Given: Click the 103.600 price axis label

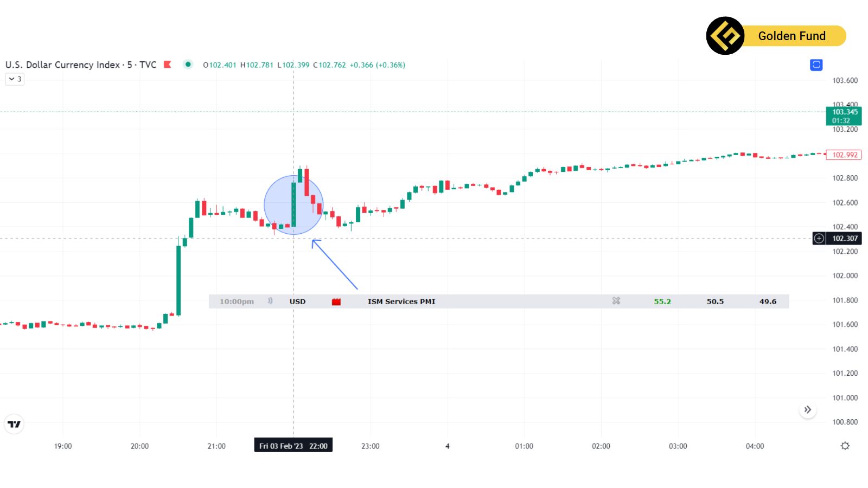Looking at the screenshot, I should click(845, 81).
